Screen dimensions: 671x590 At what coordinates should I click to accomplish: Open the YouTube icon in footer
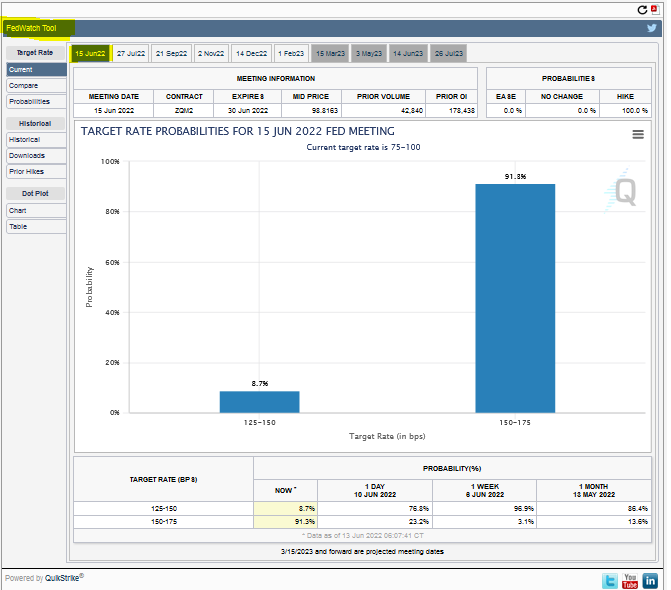630,581
